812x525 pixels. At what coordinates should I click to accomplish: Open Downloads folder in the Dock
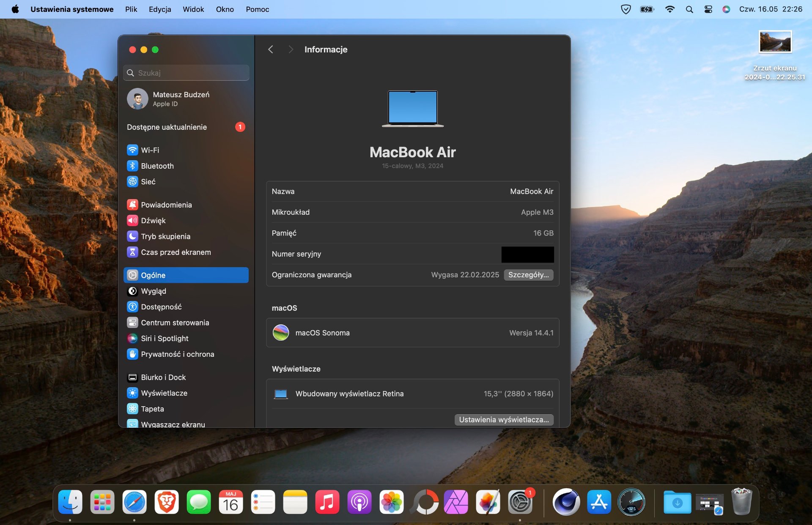(x=678, y=502)
